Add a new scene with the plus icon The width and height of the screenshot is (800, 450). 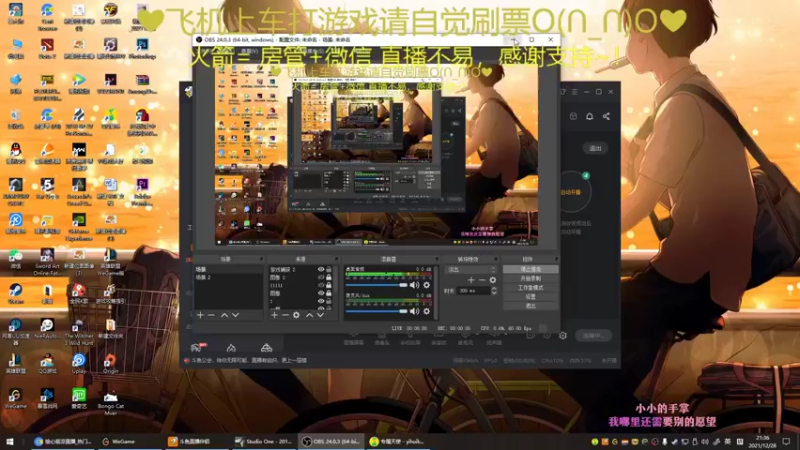[200, 315]
